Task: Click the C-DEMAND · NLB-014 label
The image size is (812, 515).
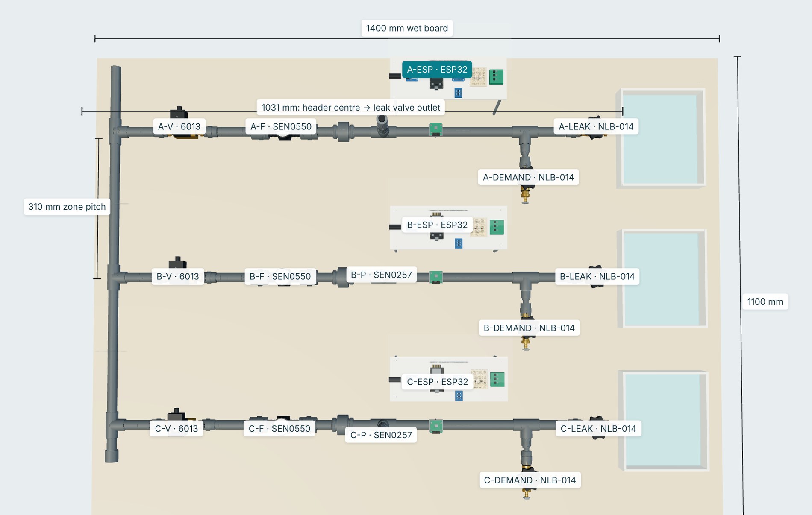Action: tap(530, 480)
